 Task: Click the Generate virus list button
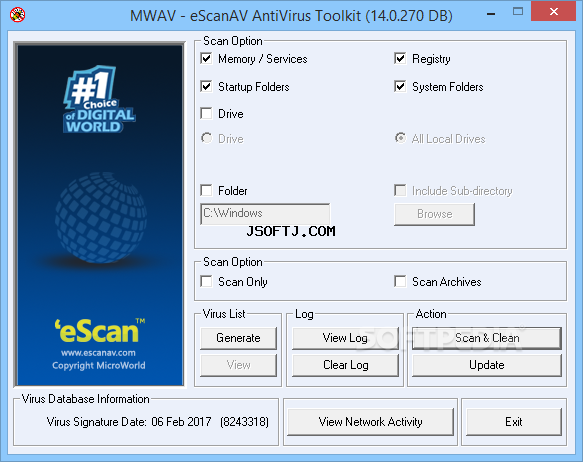pos(238,338)
